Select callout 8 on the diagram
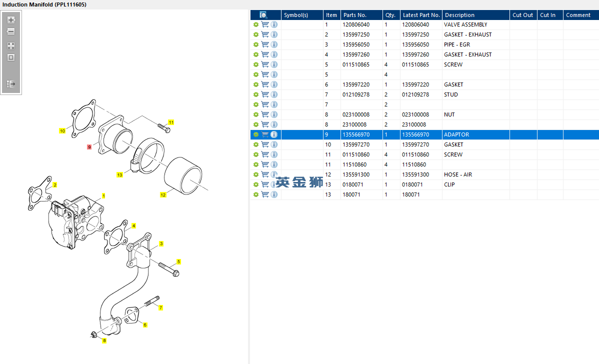This screenshot has width=599, height=364. [104, 340]
